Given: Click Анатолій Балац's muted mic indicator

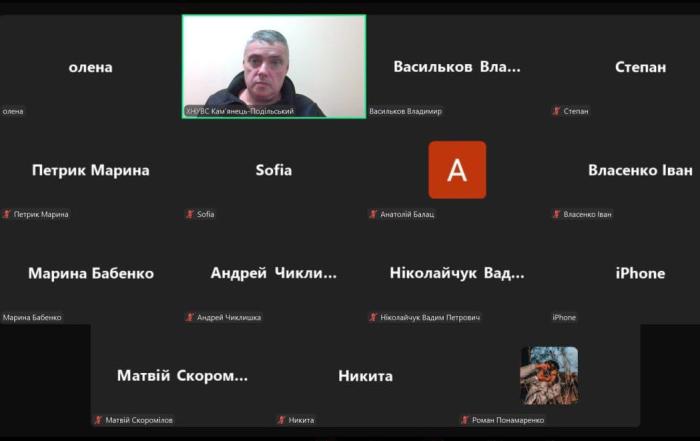Looking at the screenshot, I should pos(373,214).
